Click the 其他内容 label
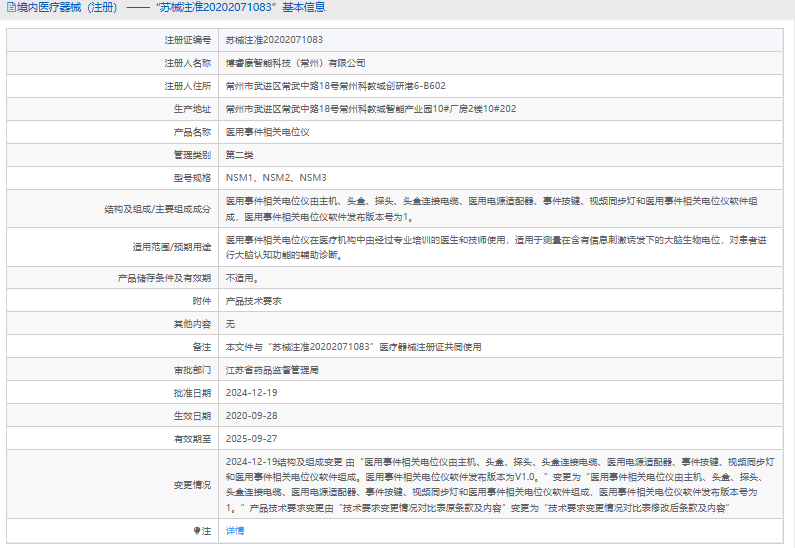795x548 pixels. (192, 323)
